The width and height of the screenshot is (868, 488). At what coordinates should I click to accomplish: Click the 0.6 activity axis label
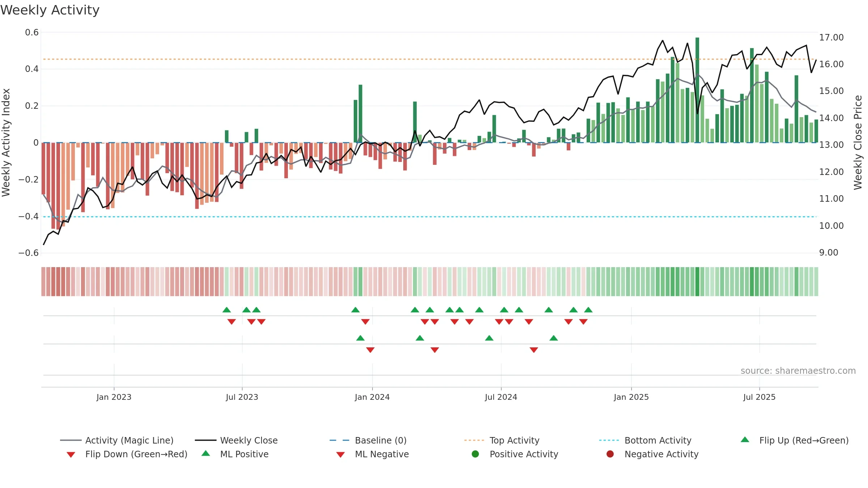pos(32,33)
